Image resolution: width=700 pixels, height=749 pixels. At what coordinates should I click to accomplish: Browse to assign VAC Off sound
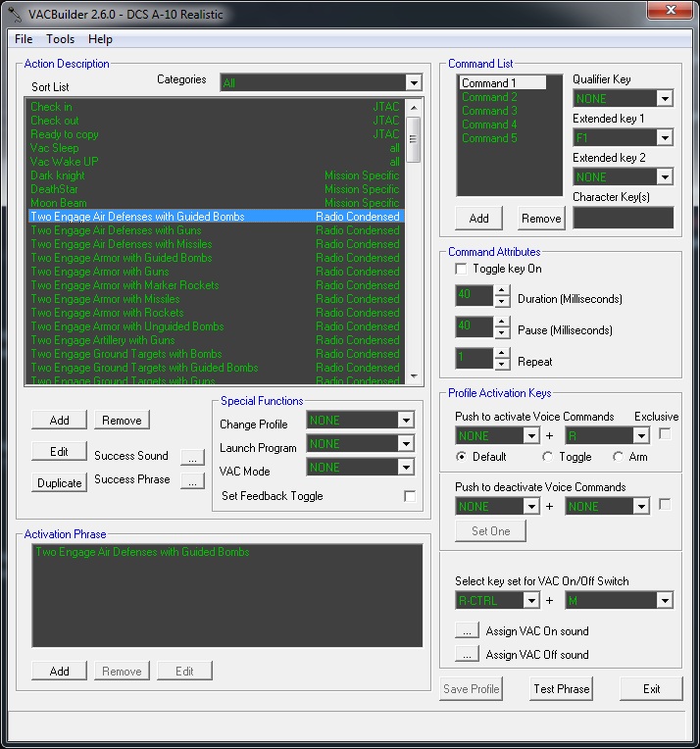[467, 654]
